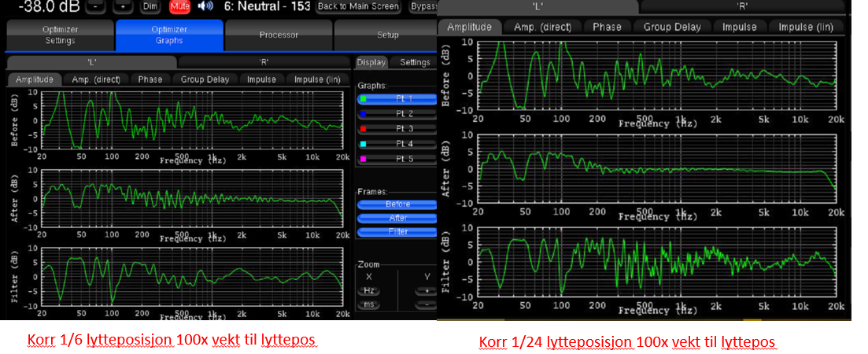The width and height of the screenshot is (868, 354).
Task: Enable the Pt. 5 magenta graph
Action: pyautogui.click(x=397, y=159)
